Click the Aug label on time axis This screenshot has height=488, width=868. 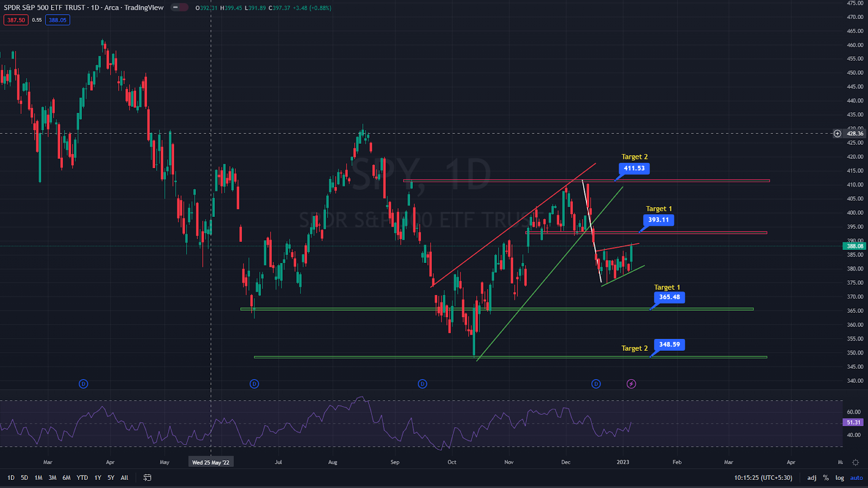pyautogui.click(x=333, y=463)
